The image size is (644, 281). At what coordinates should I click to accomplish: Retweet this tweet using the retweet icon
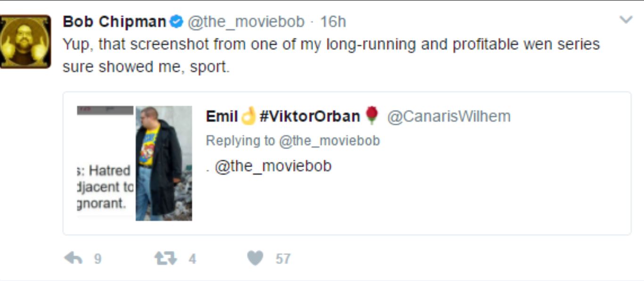point(165,258)
